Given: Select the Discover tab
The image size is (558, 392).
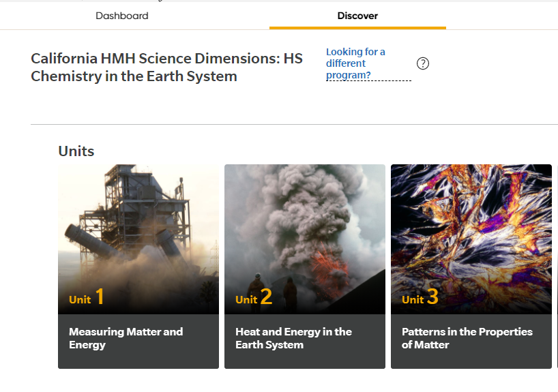Looking at the screenshot, I should coord(357,16).
